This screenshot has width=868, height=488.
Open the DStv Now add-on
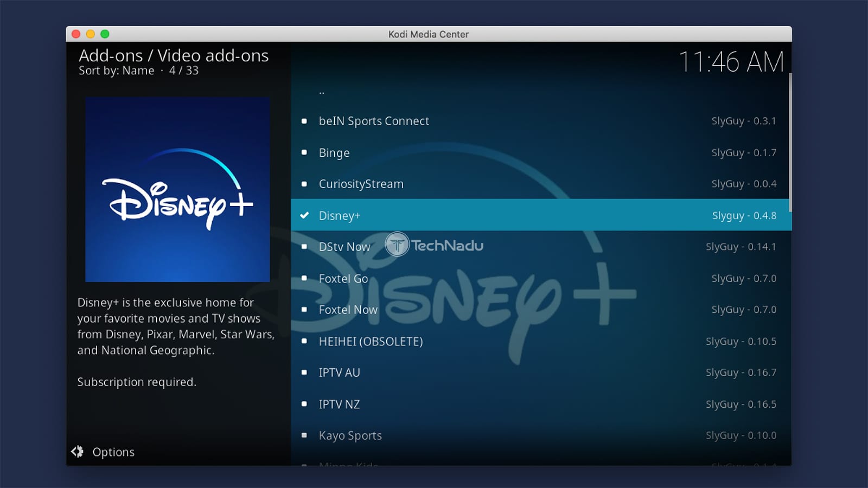coord(541,247)
